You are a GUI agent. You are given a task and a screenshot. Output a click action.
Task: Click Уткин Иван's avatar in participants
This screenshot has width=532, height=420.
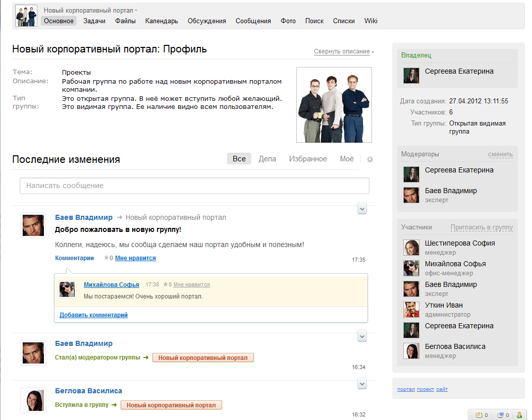[x=411, y=310]
